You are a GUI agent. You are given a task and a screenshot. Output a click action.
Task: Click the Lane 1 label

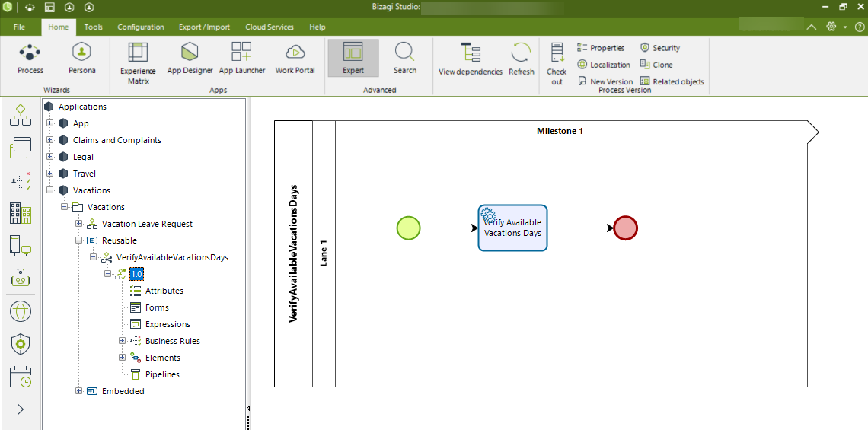click(324, 253)
